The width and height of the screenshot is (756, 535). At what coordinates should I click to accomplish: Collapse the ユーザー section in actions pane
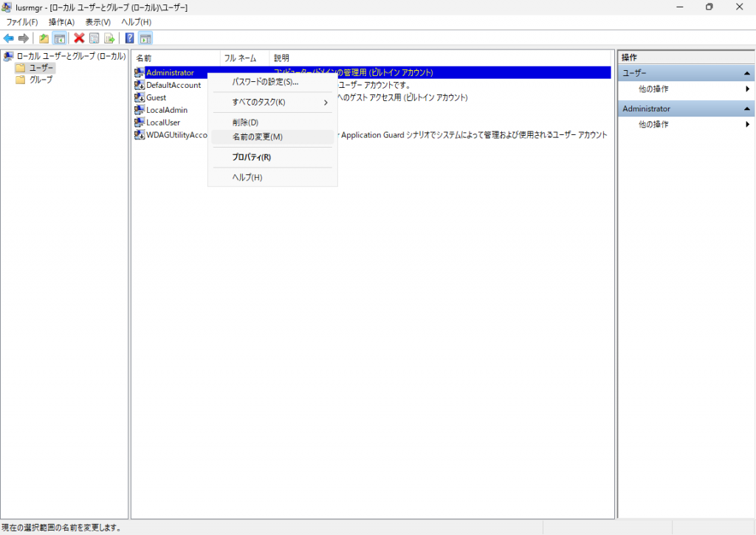[x=747, y=73]
